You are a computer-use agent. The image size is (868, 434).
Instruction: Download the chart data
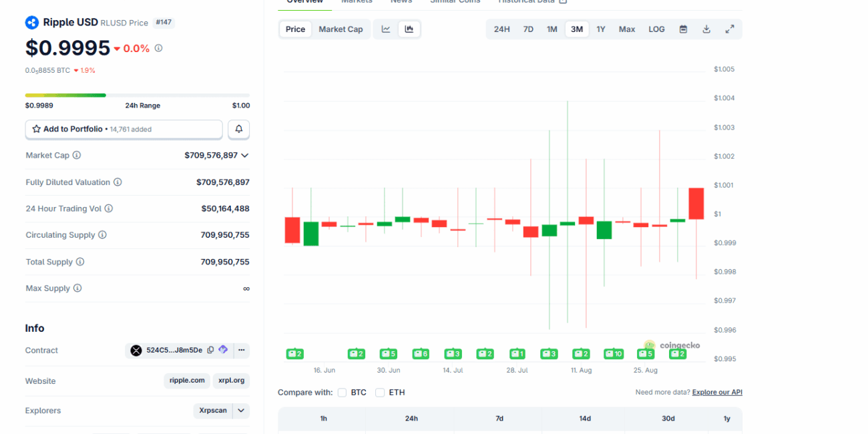click(706, 29)
